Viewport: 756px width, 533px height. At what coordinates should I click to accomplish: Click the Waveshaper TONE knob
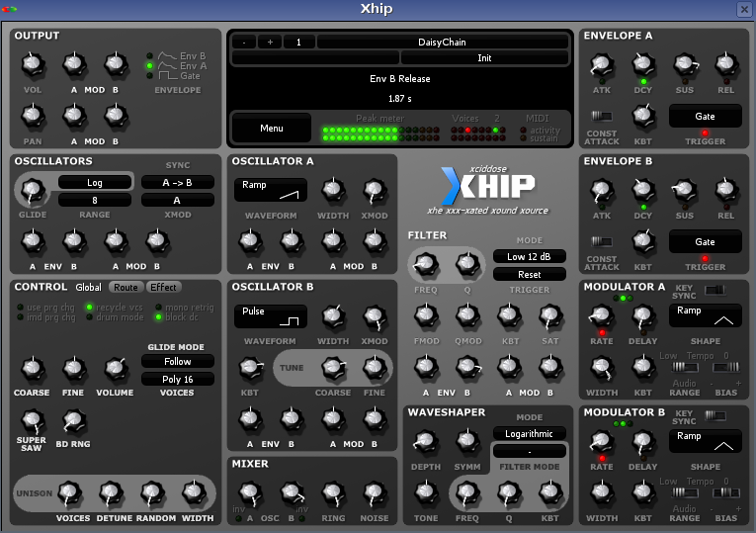point(426,493)
